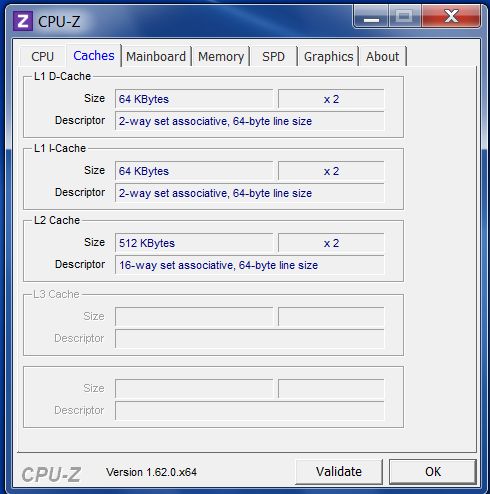This screenshot has width=490, height=494.
Task: Close the CPU-Z window
Action: (x=451, y=16)
